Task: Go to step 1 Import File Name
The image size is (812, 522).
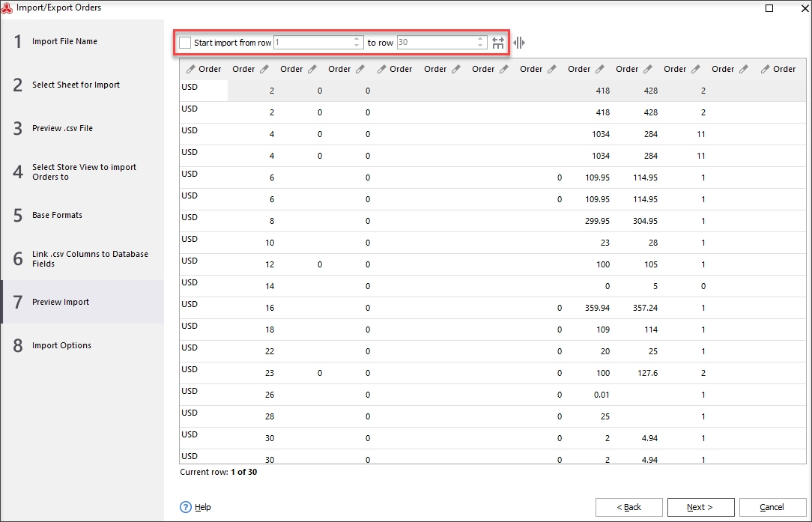Action: pyautogui.click(x=82, y=41)
